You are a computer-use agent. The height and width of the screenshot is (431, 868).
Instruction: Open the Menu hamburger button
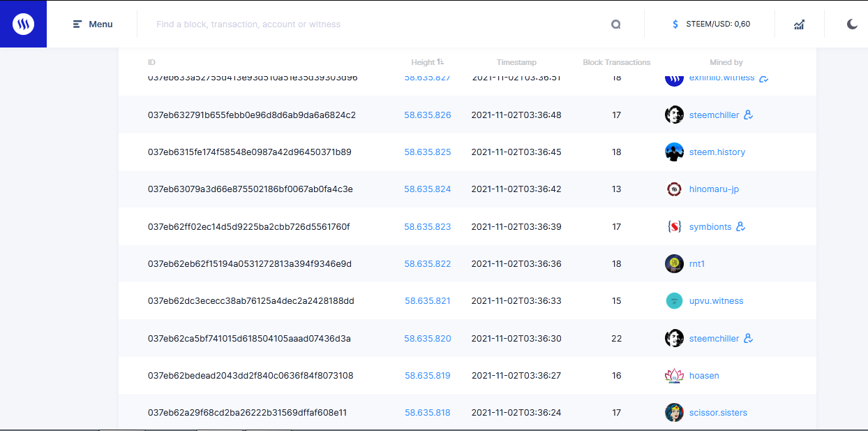click(x=93, y=24)
